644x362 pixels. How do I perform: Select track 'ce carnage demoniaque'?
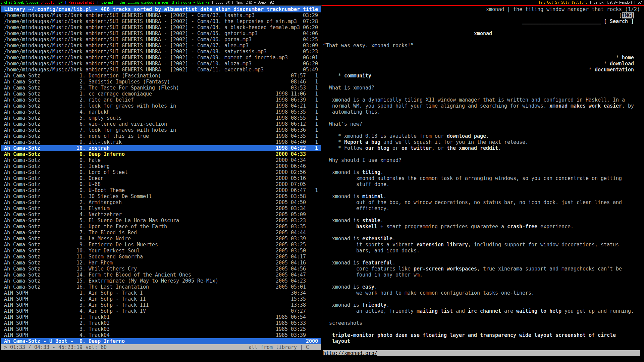[x=161, y=94]
